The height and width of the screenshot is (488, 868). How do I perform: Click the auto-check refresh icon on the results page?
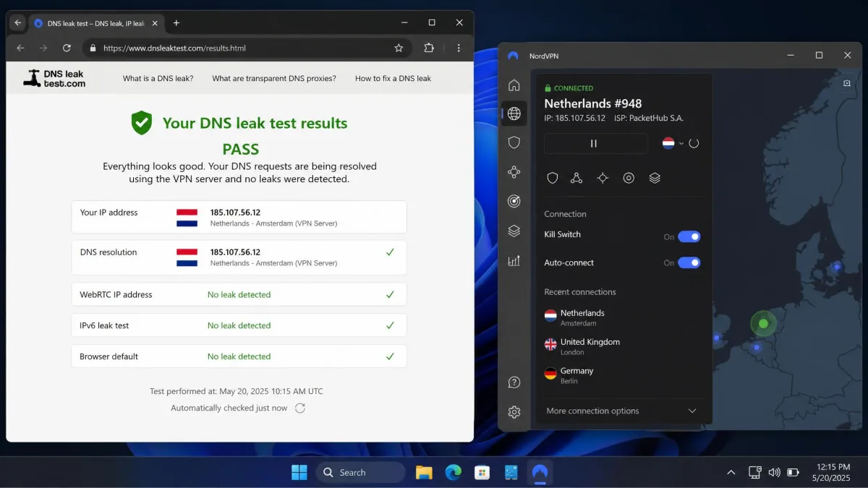click(x=300, y=408)
